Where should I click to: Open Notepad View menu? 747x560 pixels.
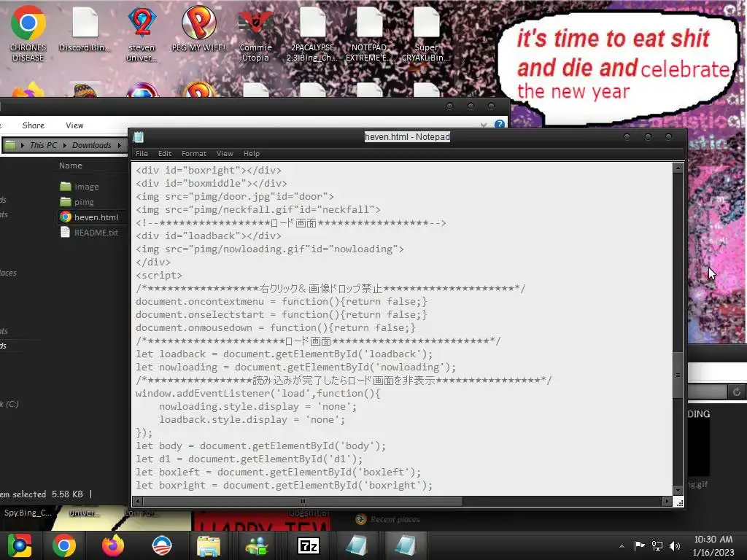coord(225,154)
